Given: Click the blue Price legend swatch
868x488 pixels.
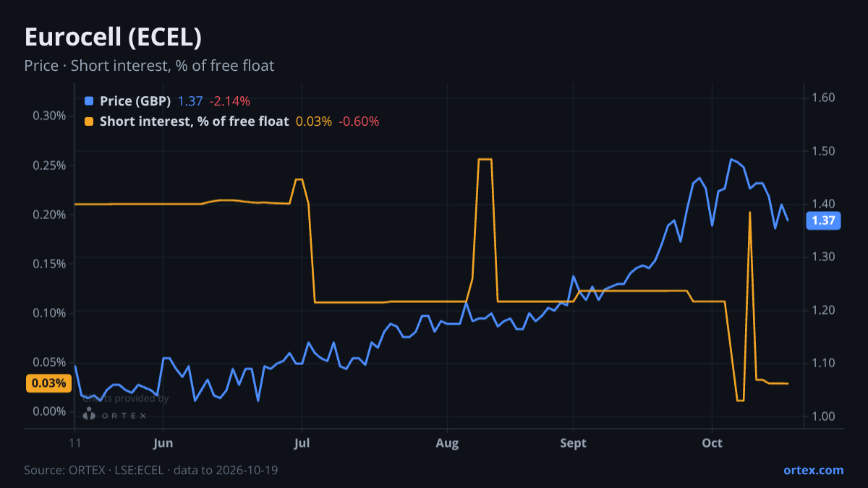Looking at the screenshot, I should point(89,101).
